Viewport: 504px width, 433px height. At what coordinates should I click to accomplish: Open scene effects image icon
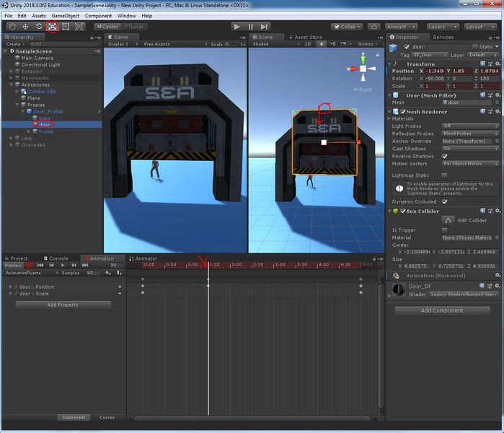tap(343, 44)
